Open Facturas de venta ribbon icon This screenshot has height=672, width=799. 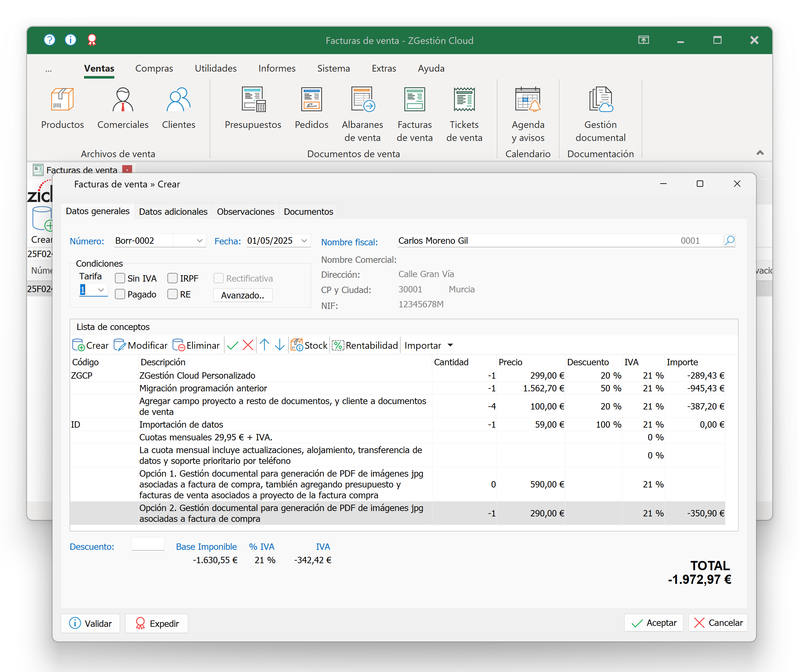point(414,114)
